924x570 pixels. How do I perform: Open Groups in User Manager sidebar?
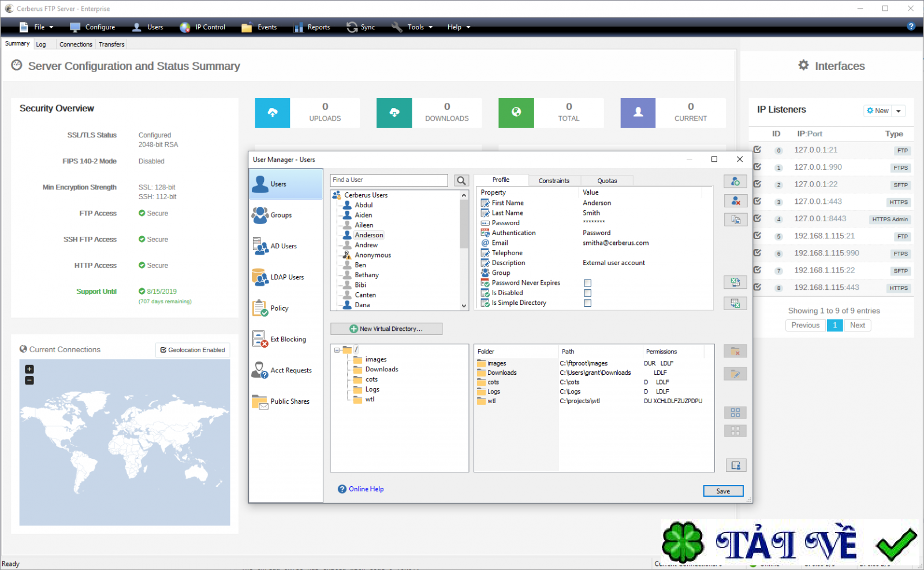[x=281, y=215]
